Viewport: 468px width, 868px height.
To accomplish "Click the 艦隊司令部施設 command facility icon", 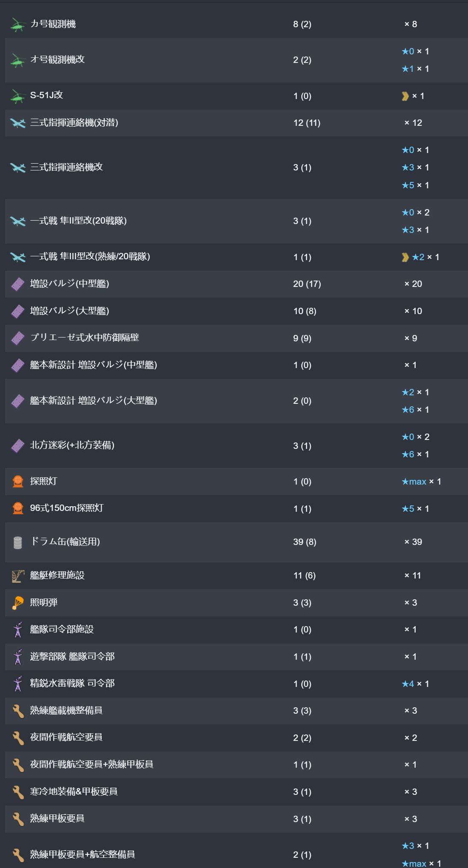I will pos(17,630).
